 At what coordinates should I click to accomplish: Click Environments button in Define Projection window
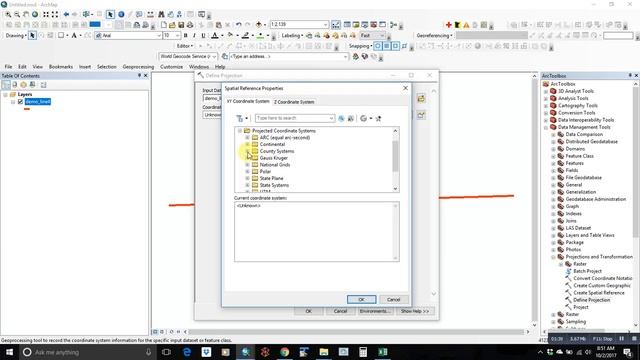(374, 311)
